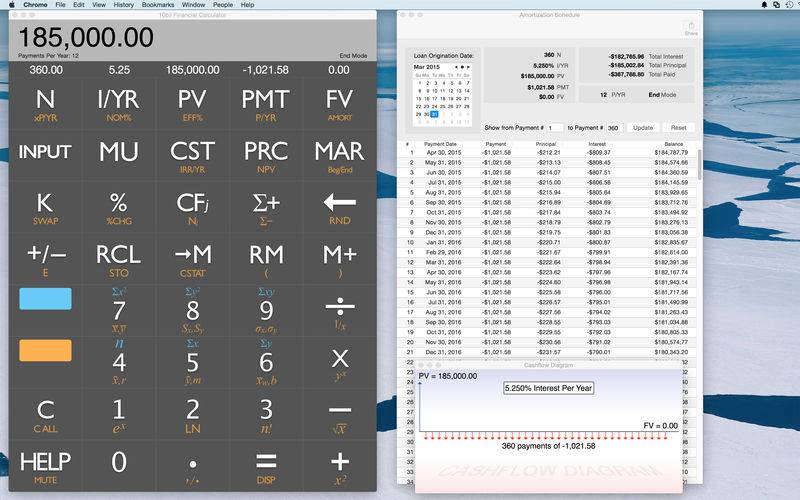Viewport: 800px width, 500px height.
Task: Click the Σ+ statistics key
Action: 266,207
